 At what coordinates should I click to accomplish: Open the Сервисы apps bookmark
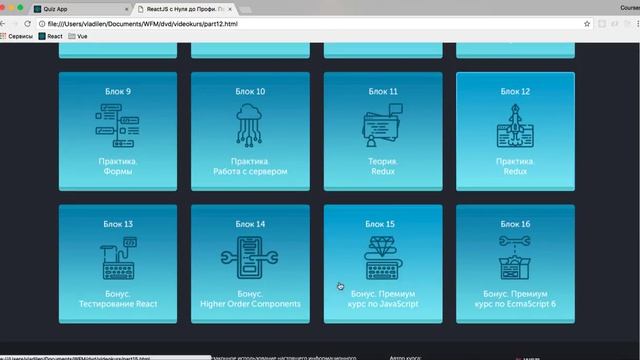[17, 36]
